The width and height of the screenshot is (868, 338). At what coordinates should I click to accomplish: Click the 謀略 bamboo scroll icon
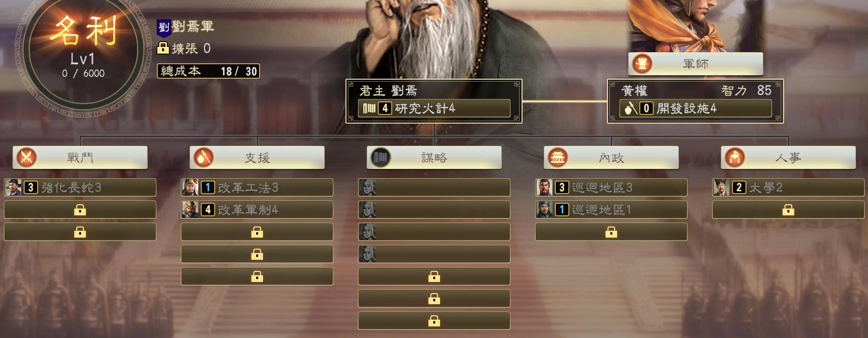click(x=381, y=157)
